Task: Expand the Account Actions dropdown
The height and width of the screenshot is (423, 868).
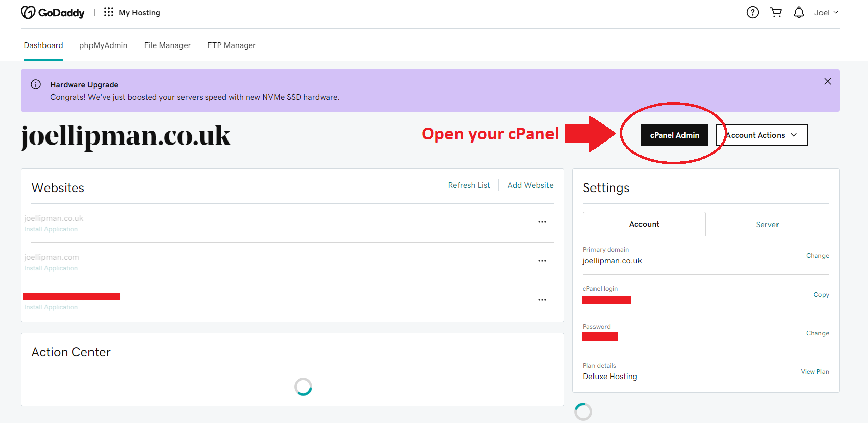Action: 762,135
